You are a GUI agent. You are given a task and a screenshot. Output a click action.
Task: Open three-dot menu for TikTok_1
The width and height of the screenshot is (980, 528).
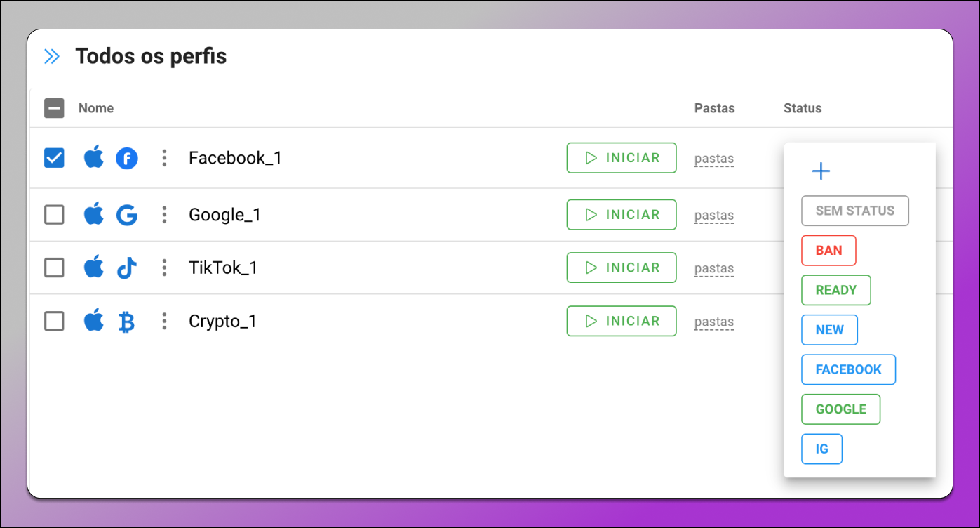164,268
